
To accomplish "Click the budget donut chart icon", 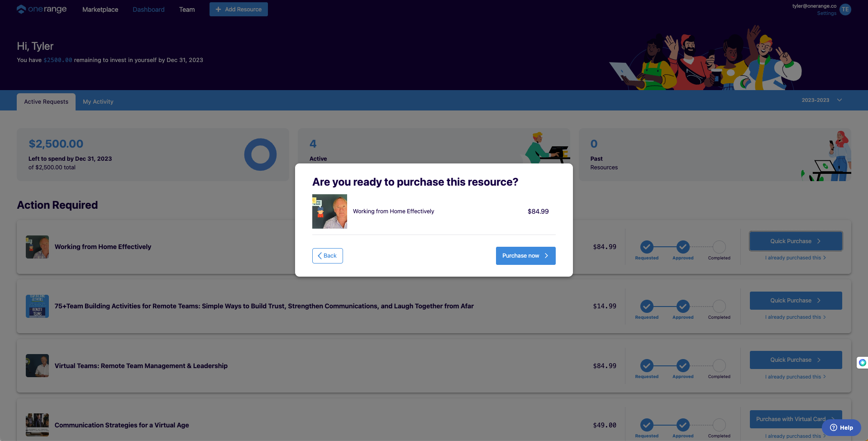I will (x=260, y=154).
